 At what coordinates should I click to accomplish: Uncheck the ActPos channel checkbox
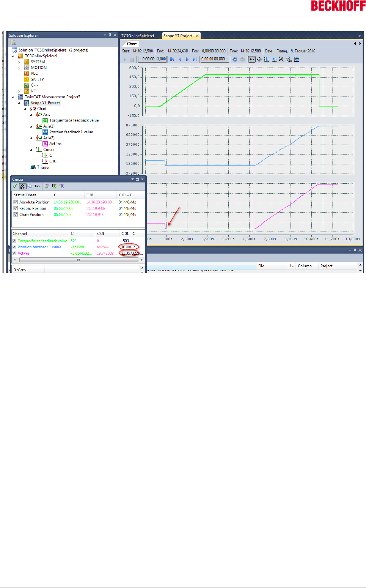14,253
